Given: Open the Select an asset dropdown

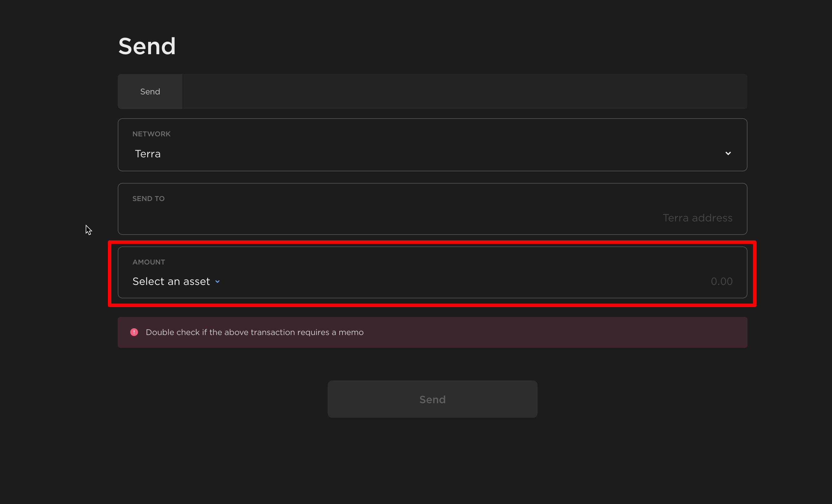Looking at the screenshot, I should click(x=171, y=281).
